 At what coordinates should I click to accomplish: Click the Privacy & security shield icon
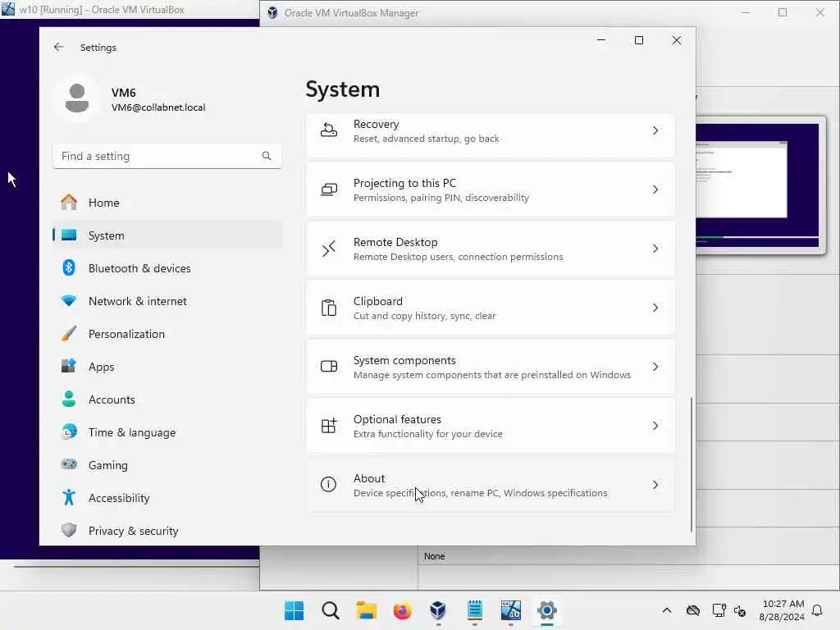(x=69, y=531)
